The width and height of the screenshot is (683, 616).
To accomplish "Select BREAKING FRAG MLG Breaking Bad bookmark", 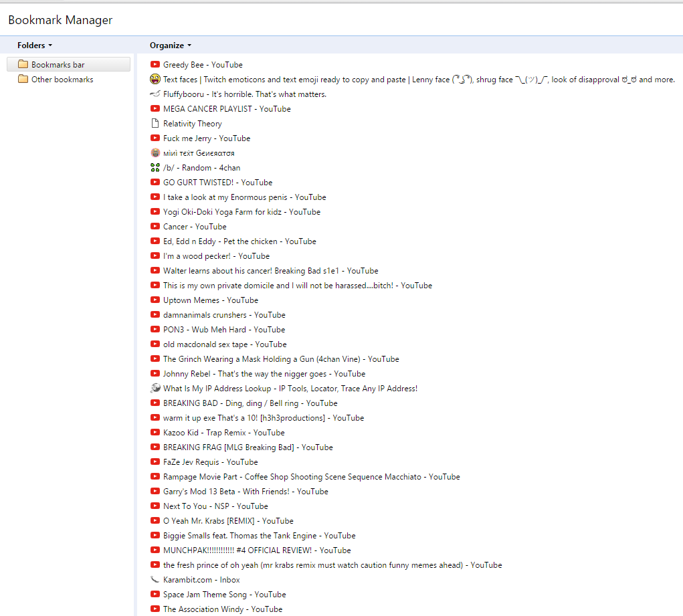I will pyautogui.click(x=248, y=447).
